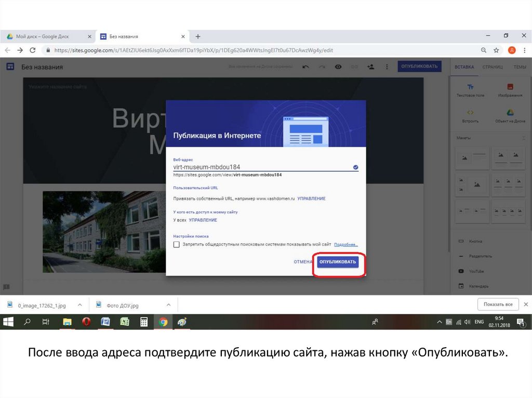Open the Chrome profile avatar
Image resolution: width=532 pixels, height=398 pixels.
(x=512, y=50)
